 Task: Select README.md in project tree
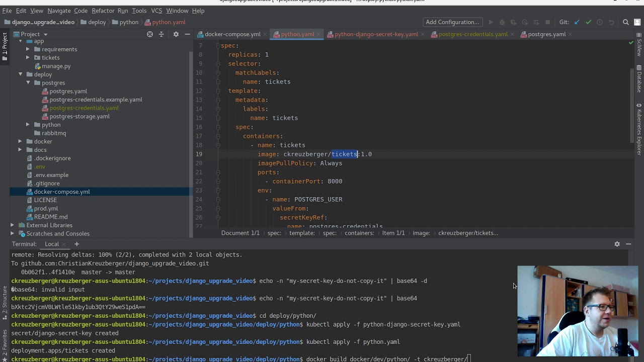(50, 217)
